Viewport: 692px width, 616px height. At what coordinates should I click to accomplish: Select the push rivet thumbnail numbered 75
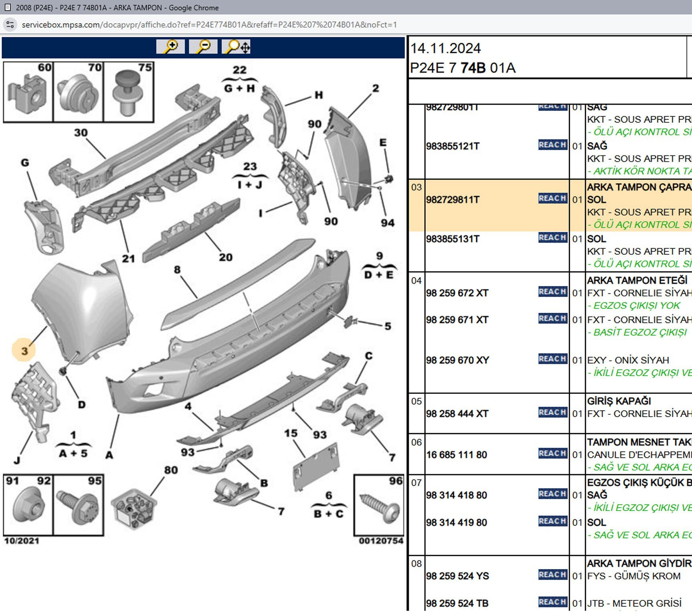(x=128, y=92)
